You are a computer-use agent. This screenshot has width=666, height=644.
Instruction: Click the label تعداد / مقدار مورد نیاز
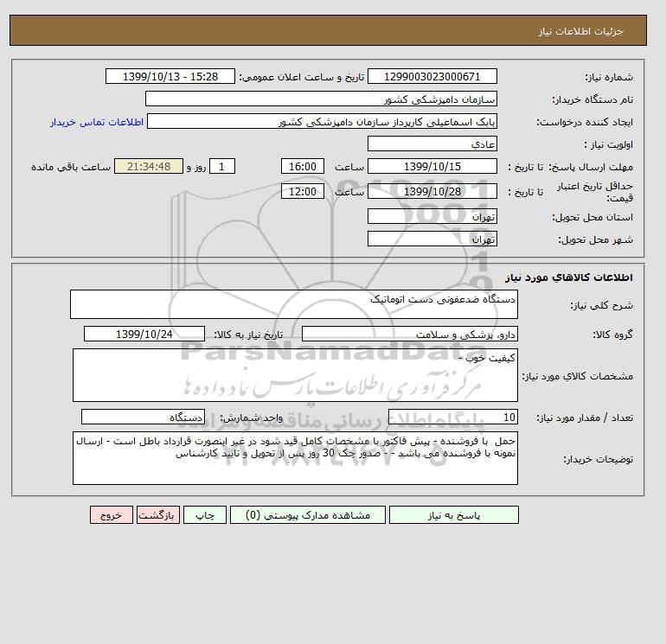(585, 418)
